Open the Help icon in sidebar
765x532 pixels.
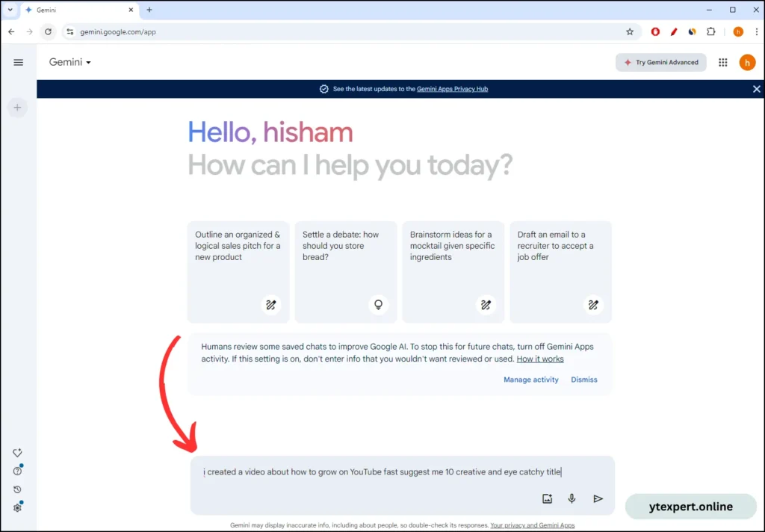17,471
